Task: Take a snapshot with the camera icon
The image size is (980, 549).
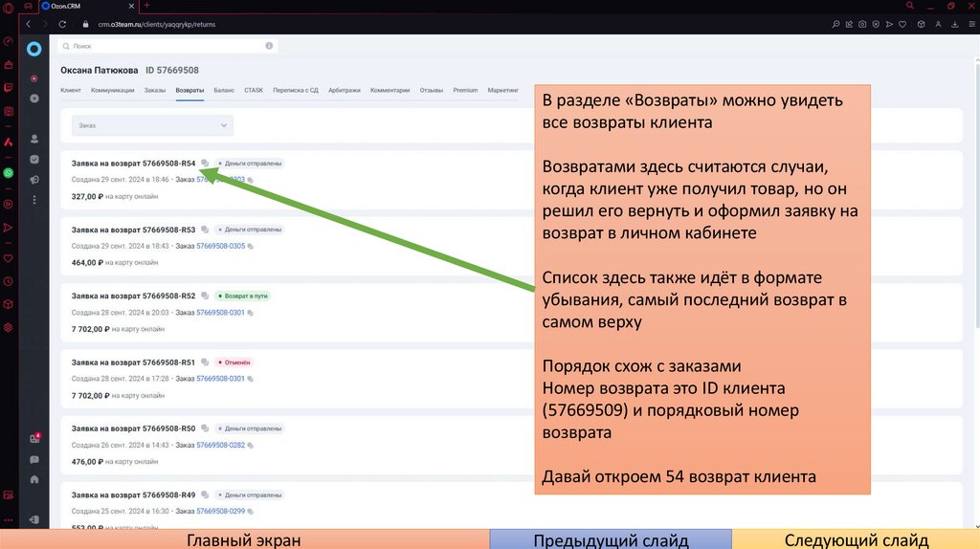Action: 862,24
